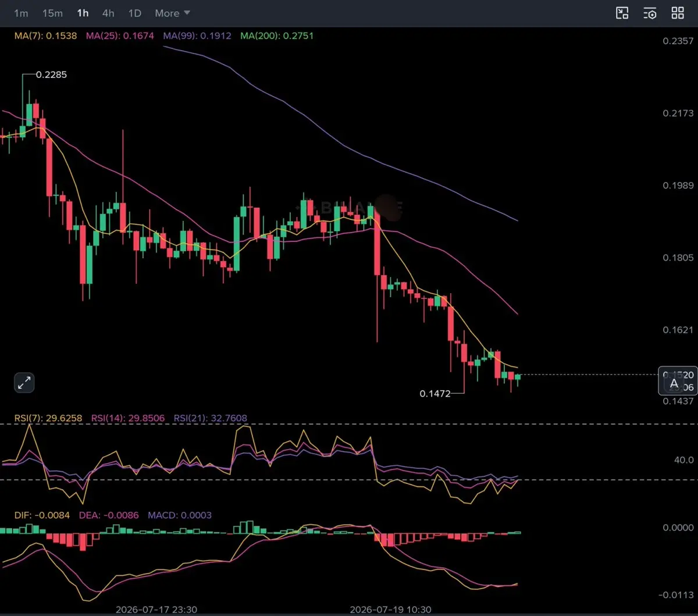Click the 0.1472 low price marker
698x616 pixels.
435,394
